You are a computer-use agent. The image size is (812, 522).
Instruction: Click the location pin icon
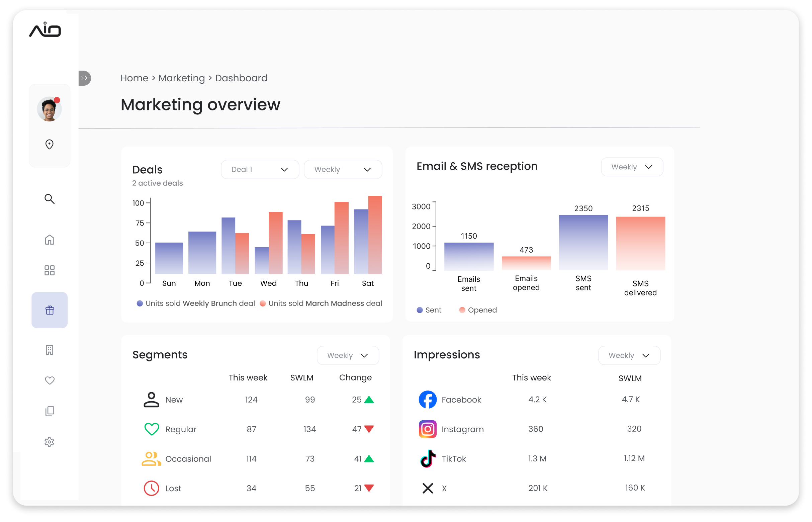coord(50,145)
